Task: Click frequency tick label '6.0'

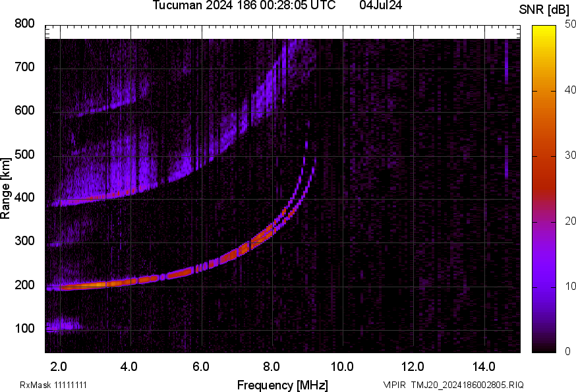Action: [x=200, y=366]
